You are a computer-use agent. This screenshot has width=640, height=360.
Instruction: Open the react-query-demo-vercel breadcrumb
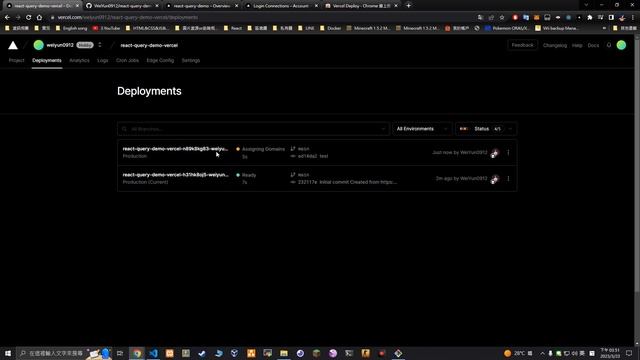click(x=149, y=45)
